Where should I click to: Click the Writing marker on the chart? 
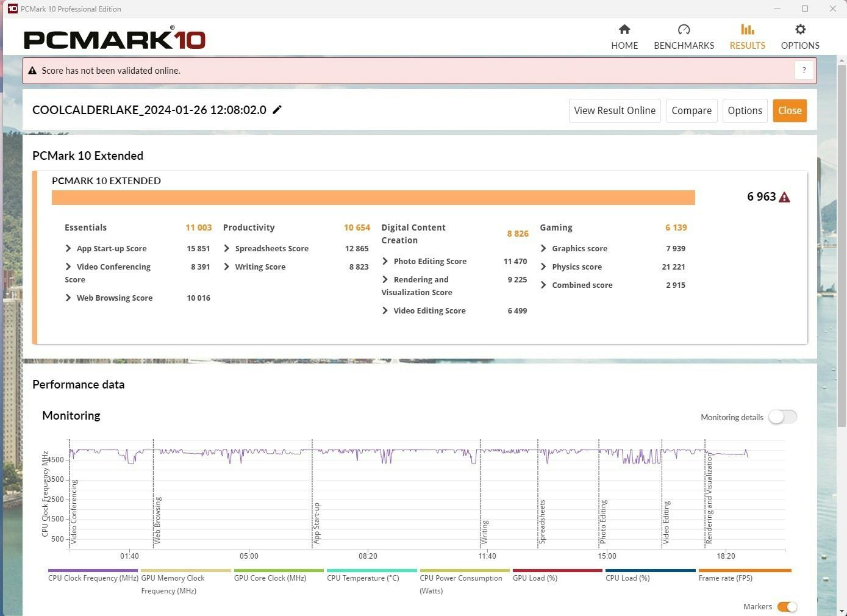[x=485, y=532]
